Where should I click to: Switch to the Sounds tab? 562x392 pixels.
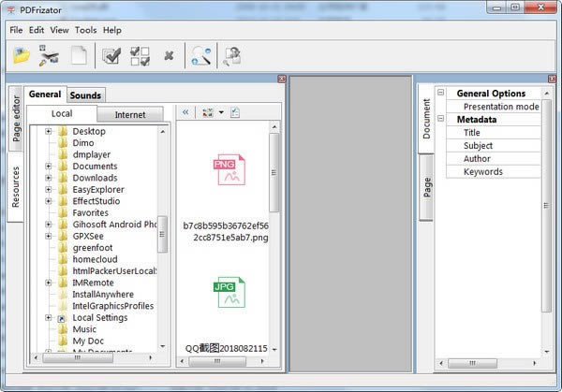pyautogui.click(x=85, y=95)
